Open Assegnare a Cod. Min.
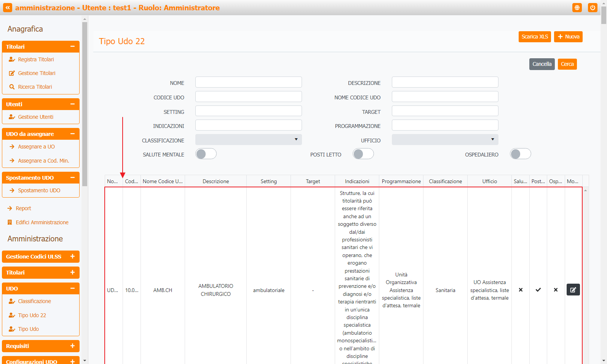Screen dimensions: 607x364 [43, 161]
